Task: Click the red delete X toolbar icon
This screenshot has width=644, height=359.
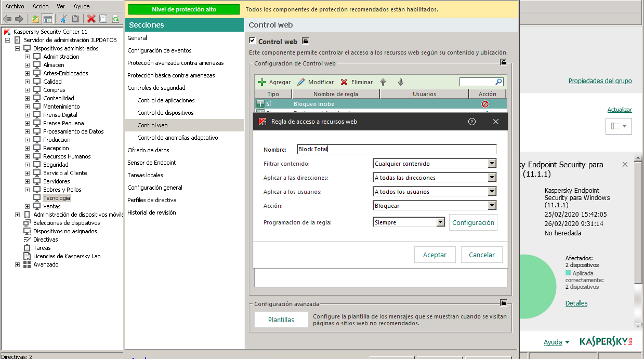Action: [x=91, y=19]
